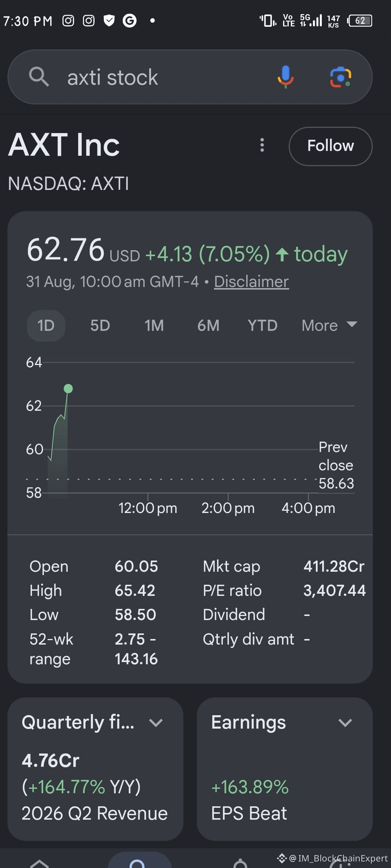Open the More time ranges dropdown

click(x=329, y=326)
